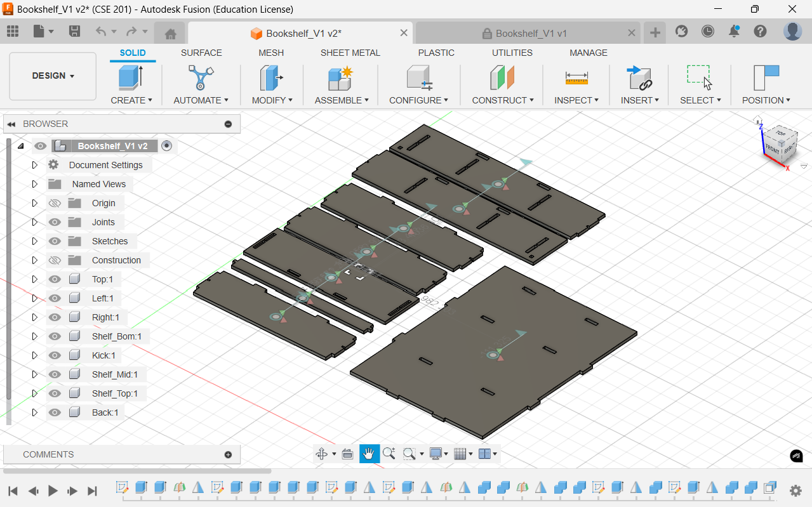Image resolution: width=812 pixels, height=507 pixels.
Task: Switch to the SURFACE tab
Action: click(x=201, y=53)
